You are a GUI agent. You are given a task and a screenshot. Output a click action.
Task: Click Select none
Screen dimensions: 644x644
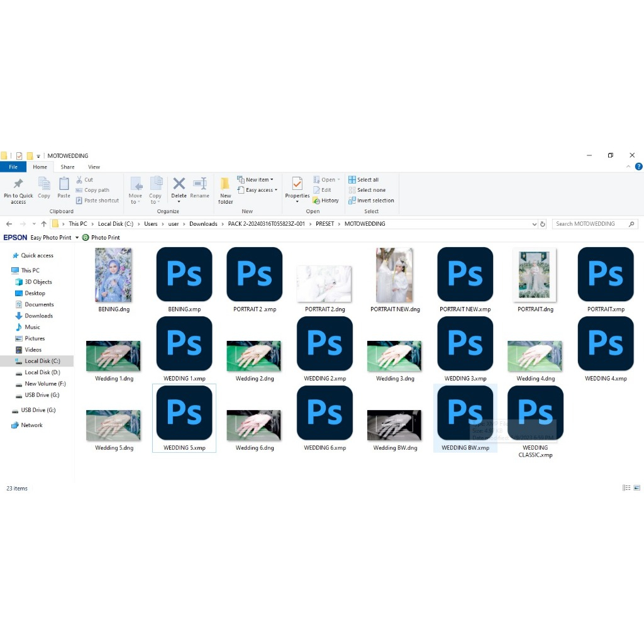[x=367, y=190]
